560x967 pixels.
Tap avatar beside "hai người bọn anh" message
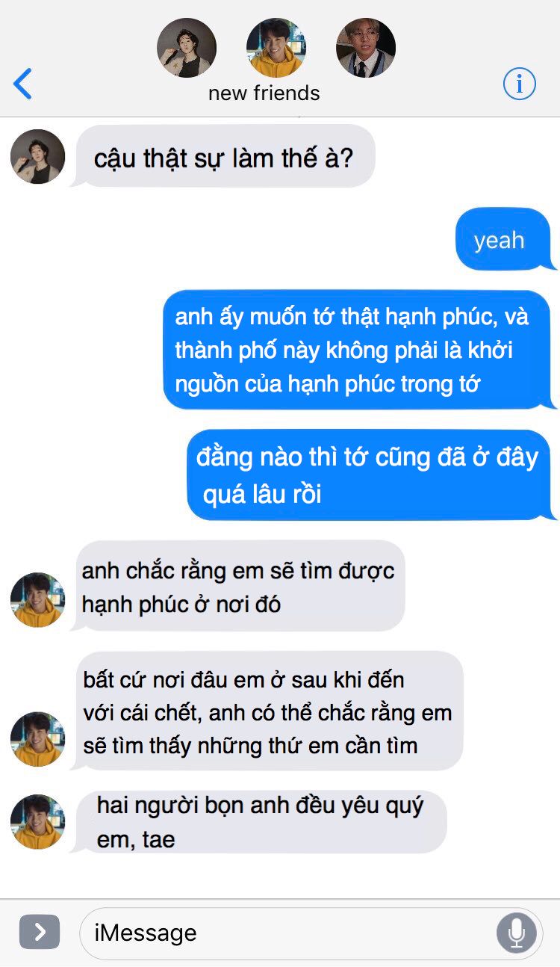[38, 821]
